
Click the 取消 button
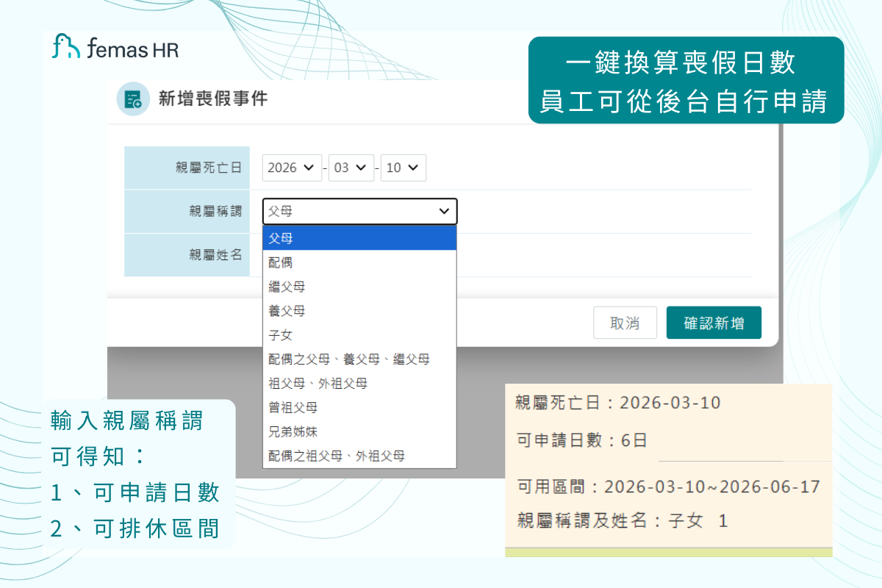pos(625,323)
